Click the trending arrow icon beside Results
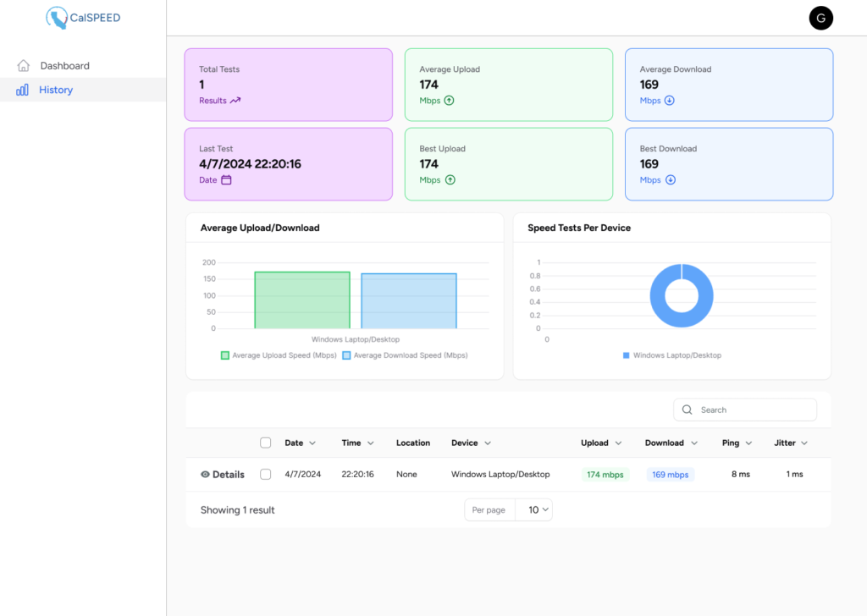Image resolution: width=867 pixels, height=616 pixels. 235,101
